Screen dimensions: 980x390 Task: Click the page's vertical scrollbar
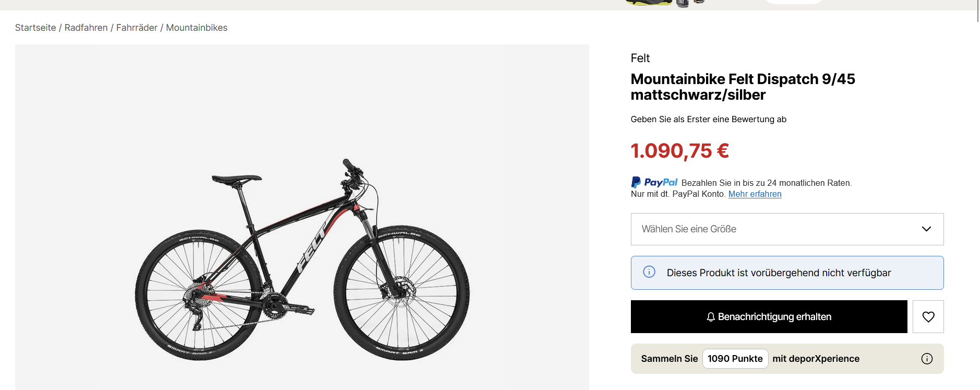pyautogui.click(x=977, y=10)
